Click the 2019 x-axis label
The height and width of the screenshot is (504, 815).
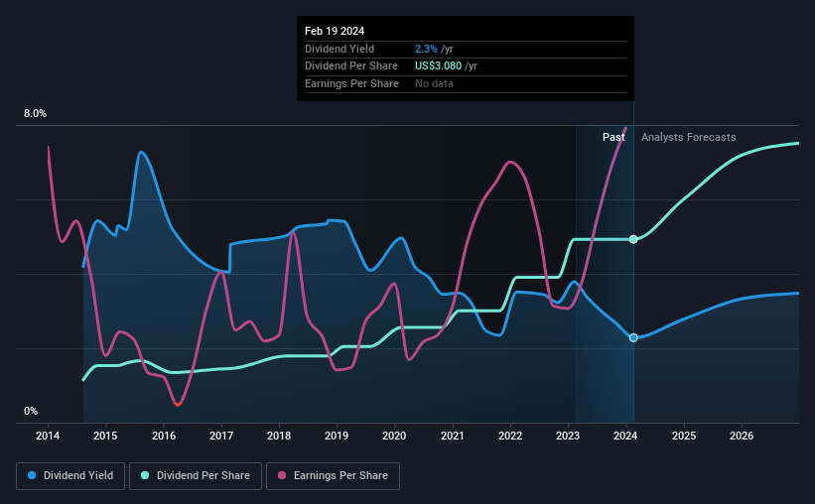tap(337, 436)
